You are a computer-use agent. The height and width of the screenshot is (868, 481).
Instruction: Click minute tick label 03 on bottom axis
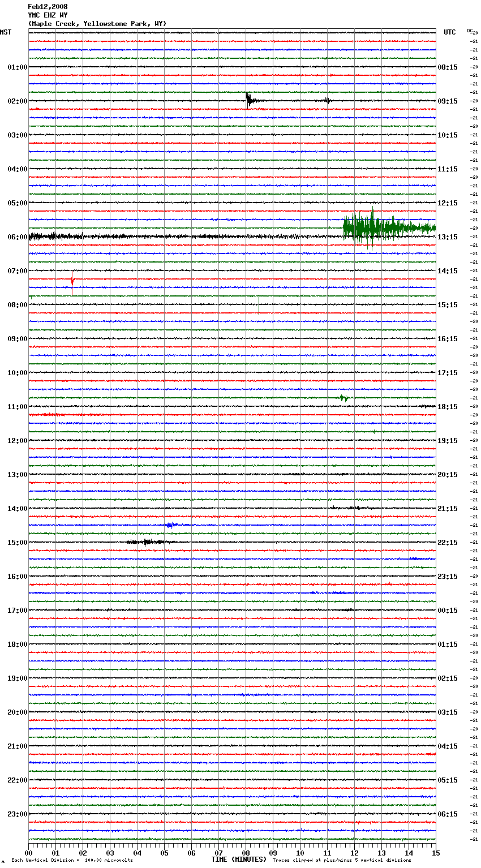tap(110, 853)
